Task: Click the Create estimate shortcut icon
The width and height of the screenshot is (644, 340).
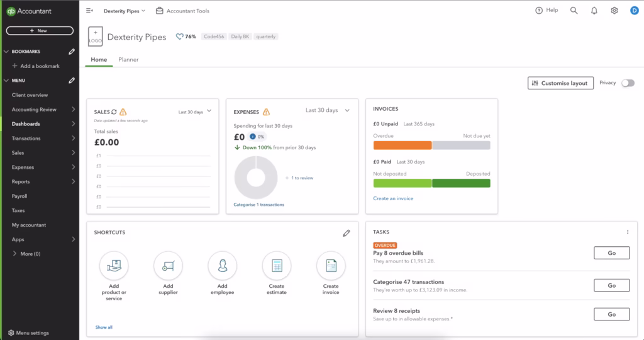Action: tap(277, 266)
